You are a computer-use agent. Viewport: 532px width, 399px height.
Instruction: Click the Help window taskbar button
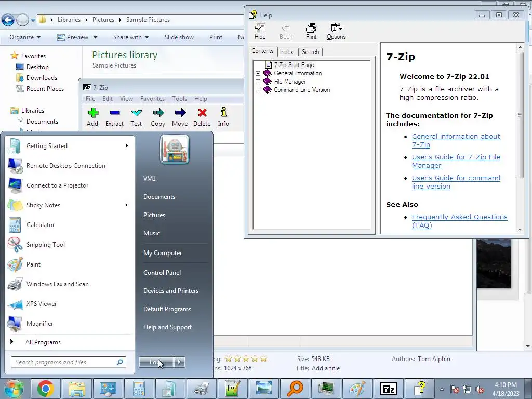tap(420, 389)
